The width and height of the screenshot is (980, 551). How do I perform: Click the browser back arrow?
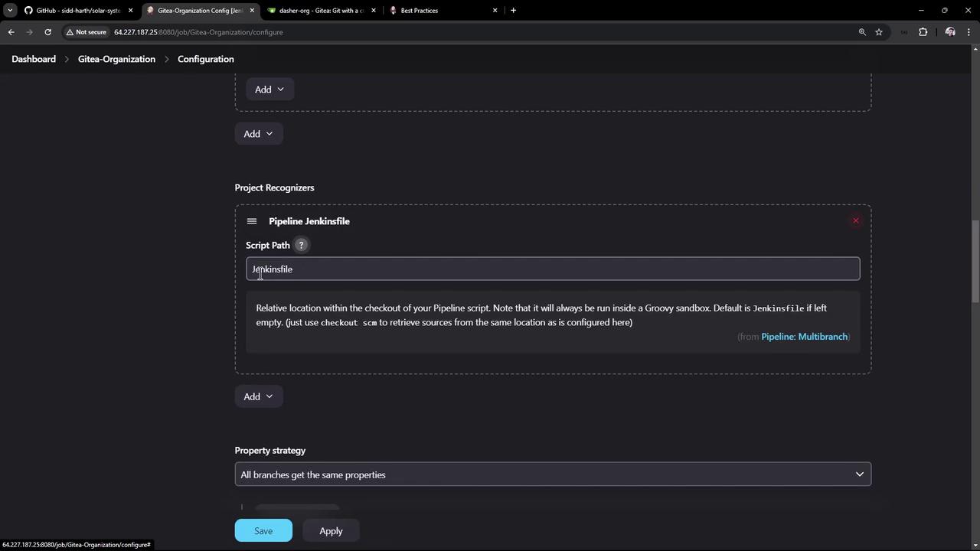[x=11, y=32]
